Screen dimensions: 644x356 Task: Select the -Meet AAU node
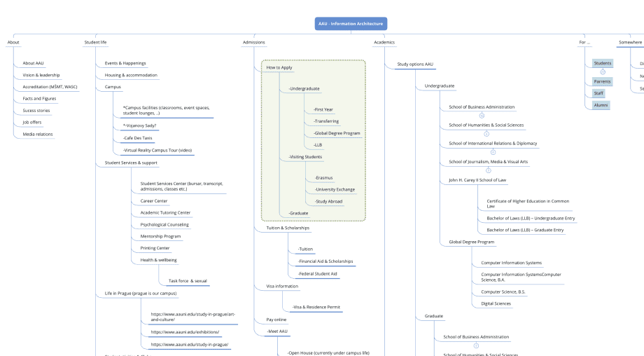pyautogui.click(x=277, y=331)
